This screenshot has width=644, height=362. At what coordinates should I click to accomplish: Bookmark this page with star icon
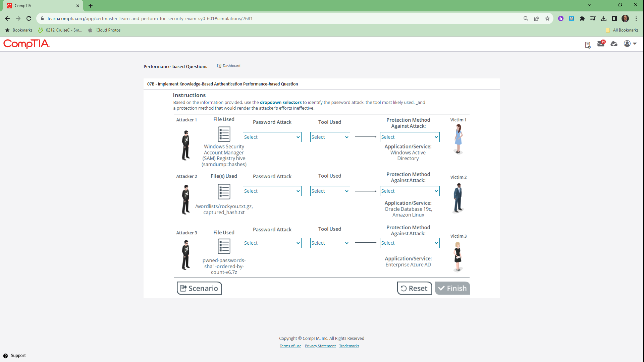(x=547, y=19)
